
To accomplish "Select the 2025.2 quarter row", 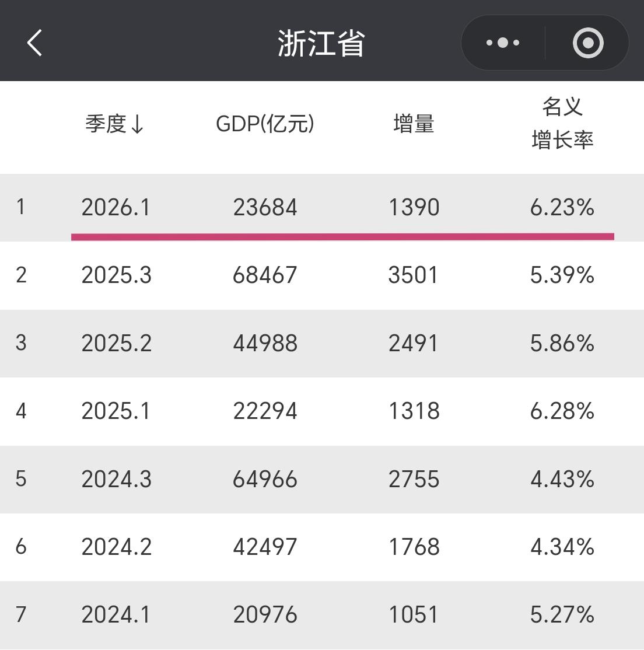I will click(x=321, y=344).
